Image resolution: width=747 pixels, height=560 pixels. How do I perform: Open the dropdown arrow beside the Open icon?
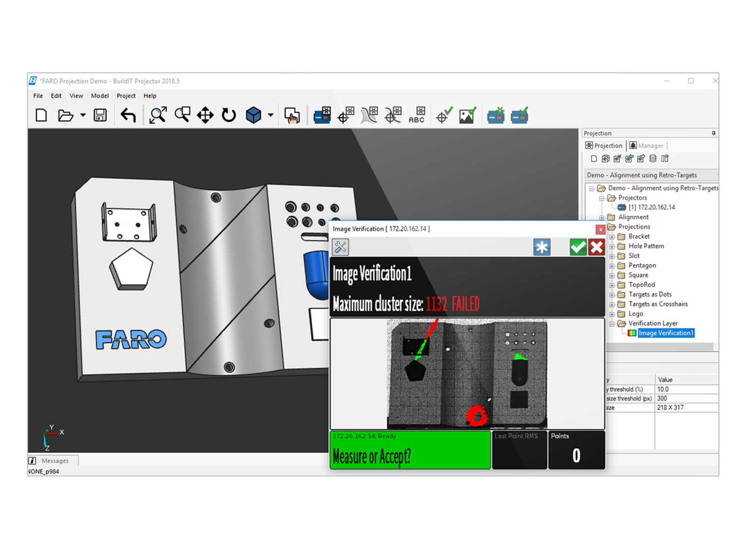point(83,115)
